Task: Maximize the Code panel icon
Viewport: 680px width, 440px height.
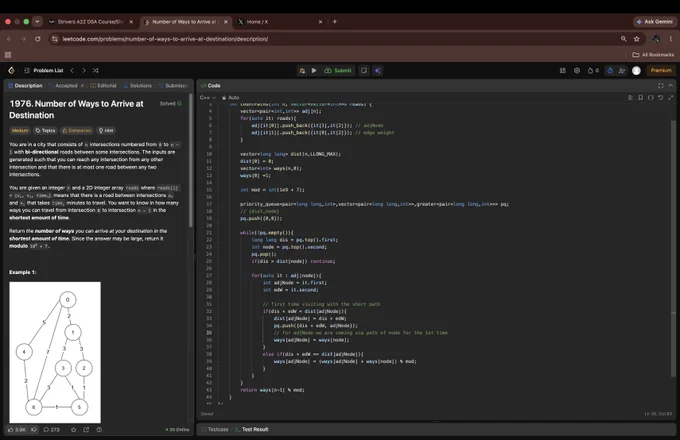Action: [x=660, y=85]
